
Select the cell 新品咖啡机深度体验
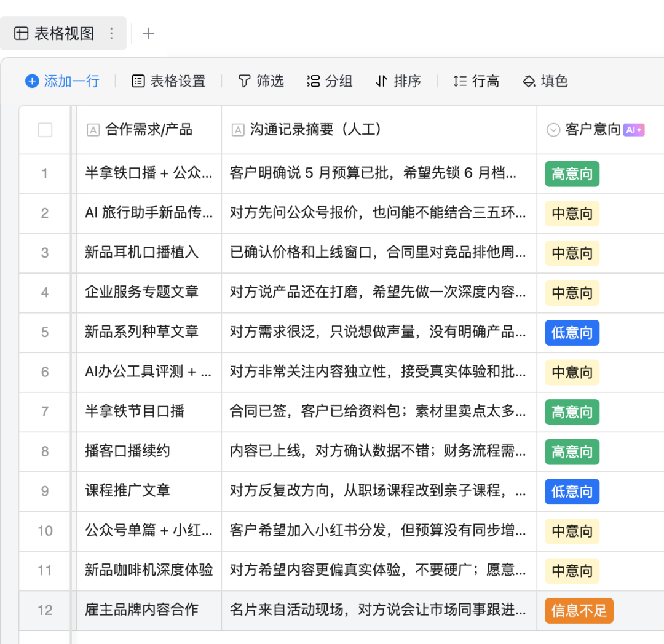click(x=149, y=571)
